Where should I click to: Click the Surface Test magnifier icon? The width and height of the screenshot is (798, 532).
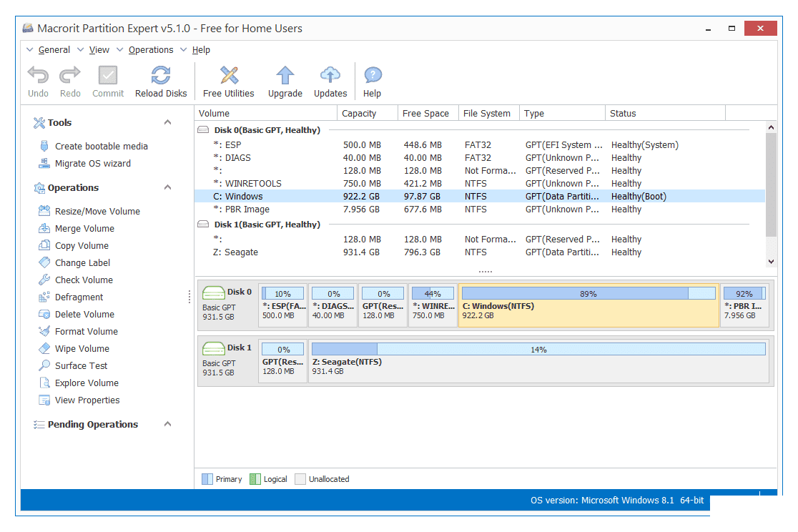tap(44, 365)
